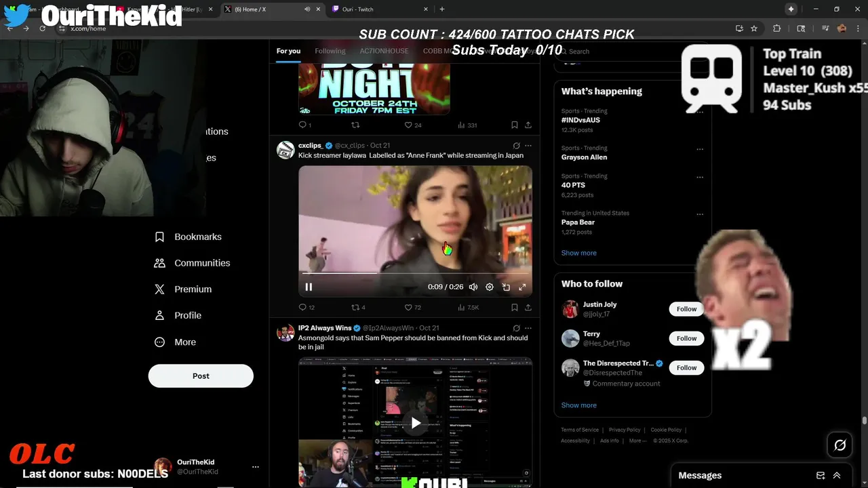Expand the Messages drawer
The width and height of the screenshot is (868, 488).
(x=837, y=476)
